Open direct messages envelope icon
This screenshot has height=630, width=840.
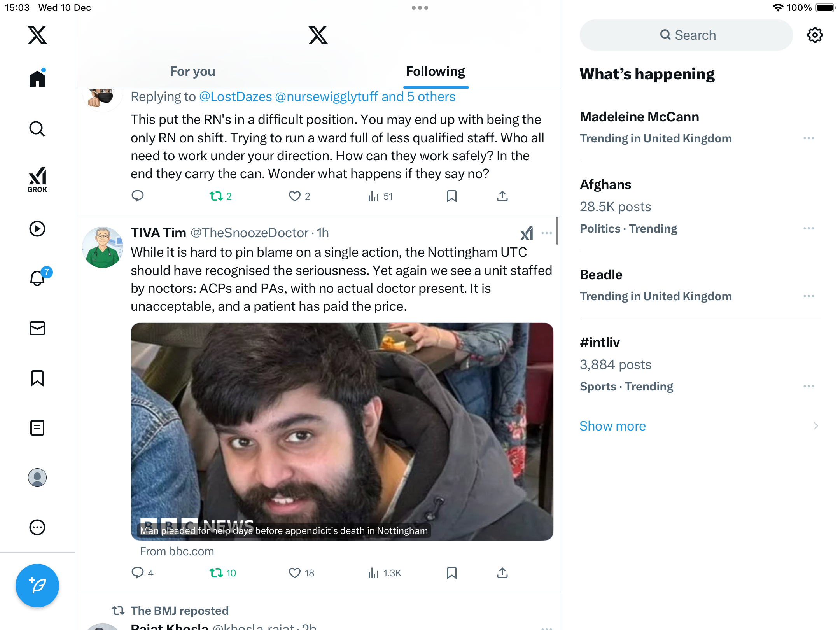pos(37,328)
